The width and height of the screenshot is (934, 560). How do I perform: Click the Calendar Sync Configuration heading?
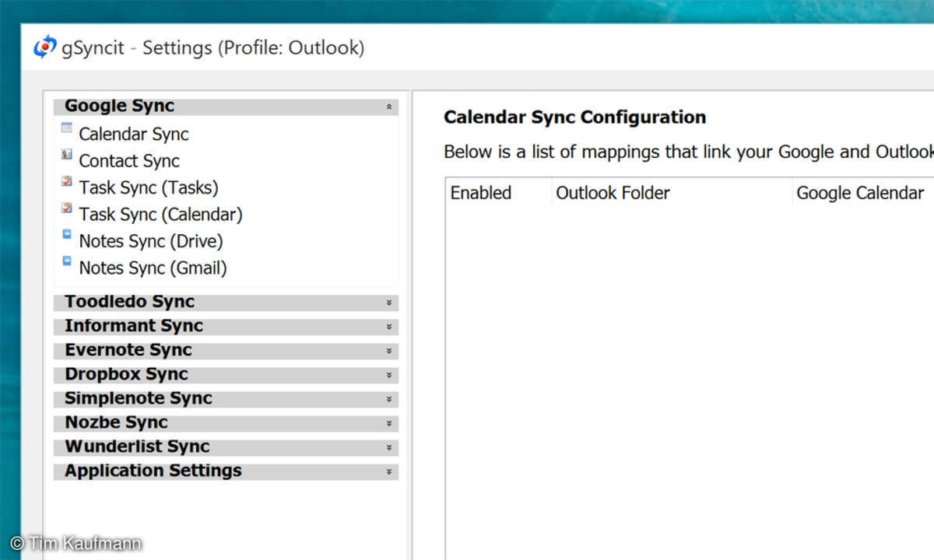(x=574, y=117)
